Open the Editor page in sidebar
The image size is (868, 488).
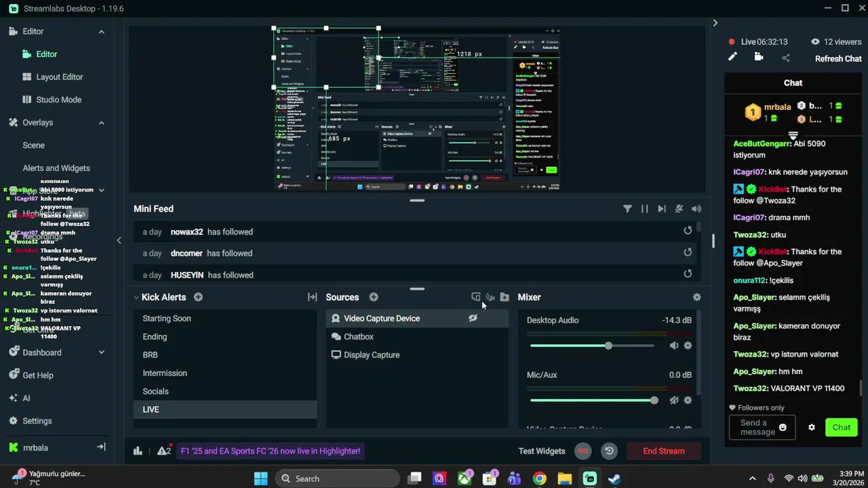pyautogui.click(x=46, y=54)
